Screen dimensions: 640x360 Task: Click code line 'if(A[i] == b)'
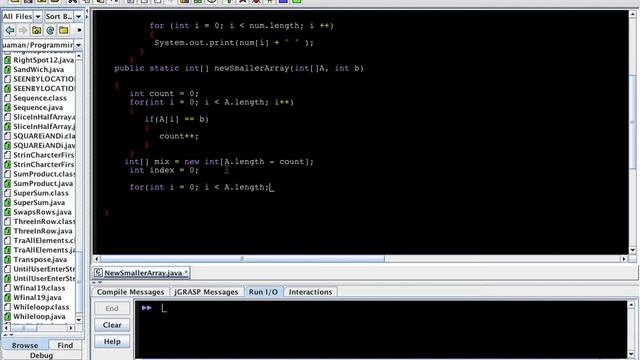click(x=176, y=119)
